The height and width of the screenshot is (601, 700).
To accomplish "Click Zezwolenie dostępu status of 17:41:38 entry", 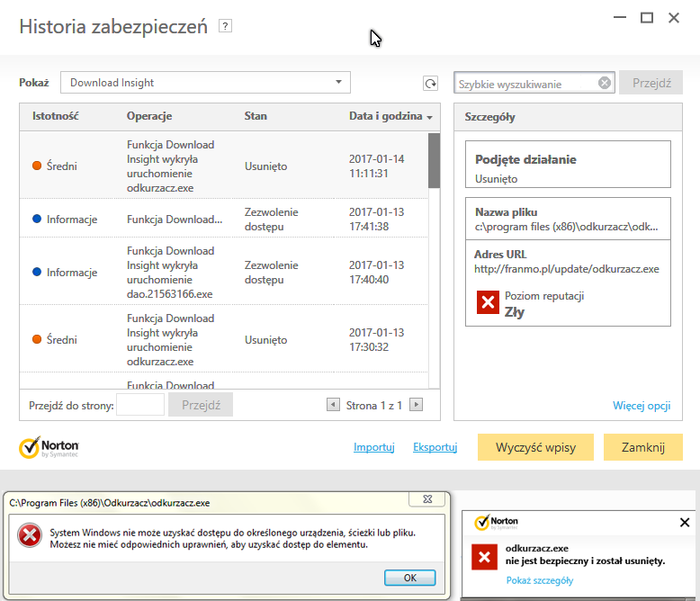I will pos(271,220).
